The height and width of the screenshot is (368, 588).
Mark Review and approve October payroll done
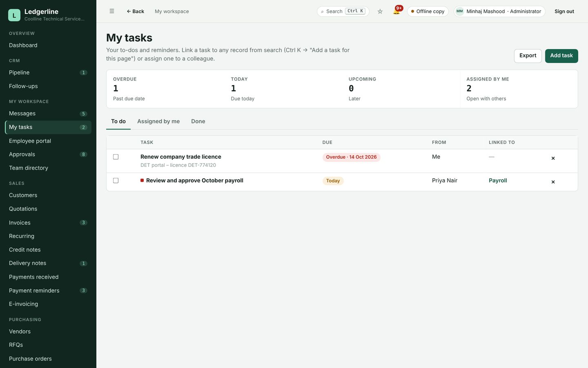tap(116, 181)
